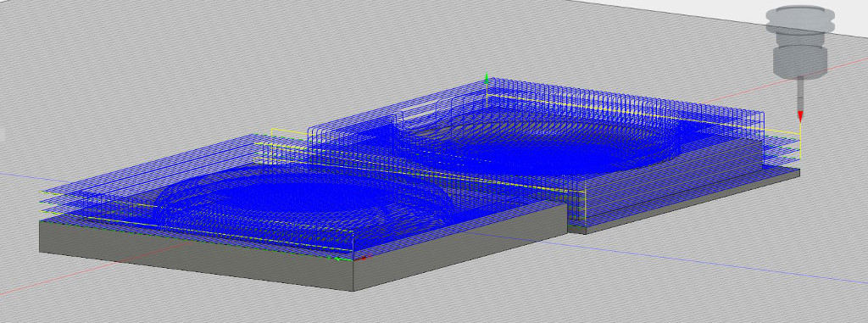Click the green arrow marker atop the toolpath
Viewport: 868px width, 323px height.
487,79
